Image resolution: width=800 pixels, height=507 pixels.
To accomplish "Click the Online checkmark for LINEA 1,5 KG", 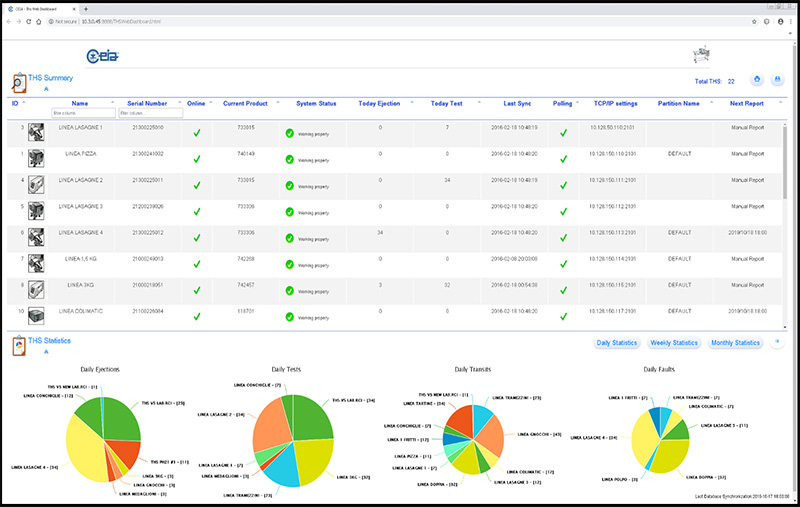I will (x=197, y=261).
